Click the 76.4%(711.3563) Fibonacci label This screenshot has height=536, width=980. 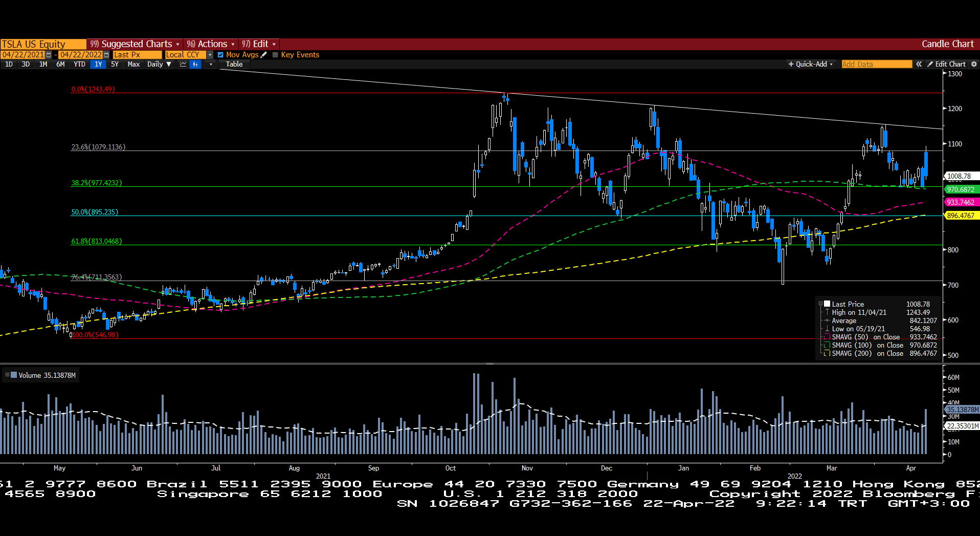tap(97, 277)
